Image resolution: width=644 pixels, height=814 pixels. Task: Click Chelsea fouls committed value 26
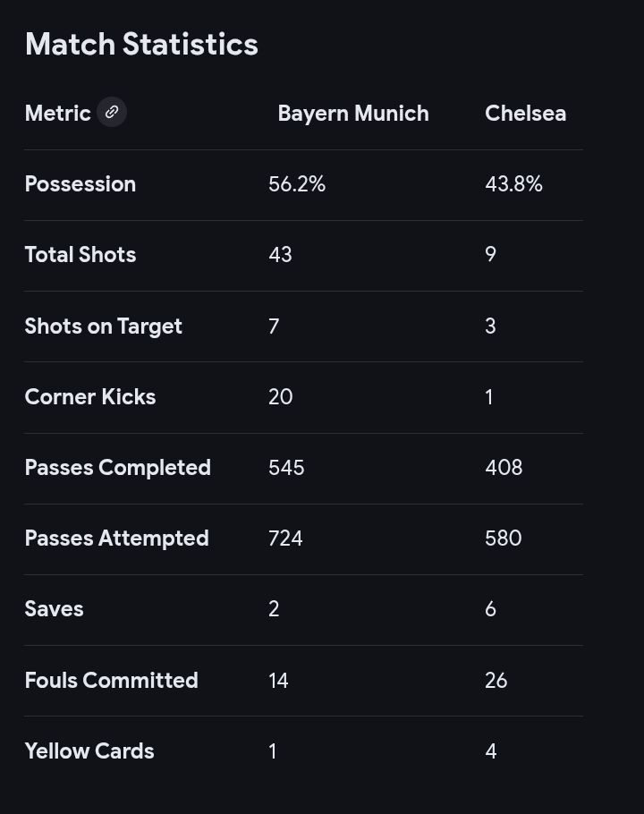click(496, 681)
